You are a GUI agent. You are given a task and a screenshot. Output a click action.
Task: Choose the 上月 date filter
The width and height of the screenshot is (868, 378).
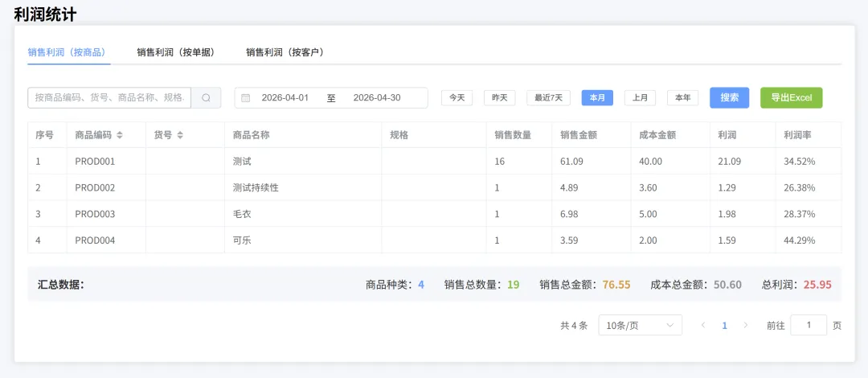pyautogui.click(x=640, y=98)
